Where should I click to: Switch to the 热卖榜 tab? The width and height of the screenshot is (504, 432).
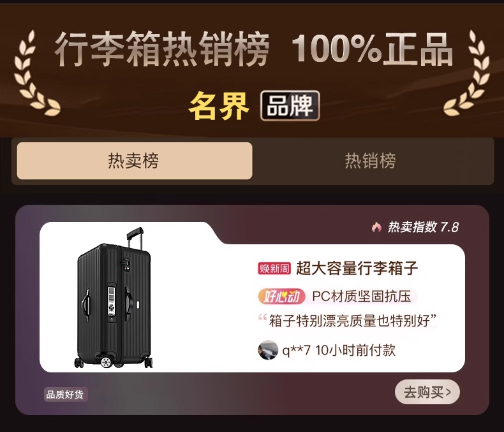[135, 161]
